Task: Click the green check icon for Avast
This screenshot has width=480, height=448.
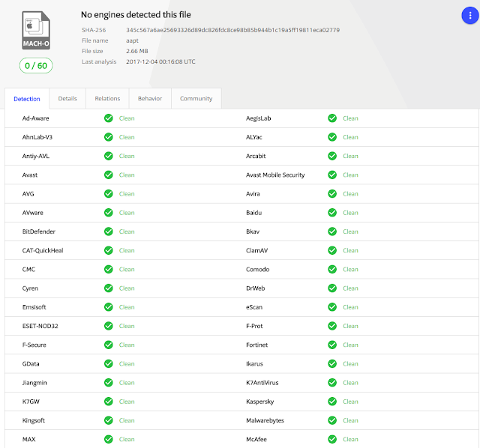Action: coord(108,175)
